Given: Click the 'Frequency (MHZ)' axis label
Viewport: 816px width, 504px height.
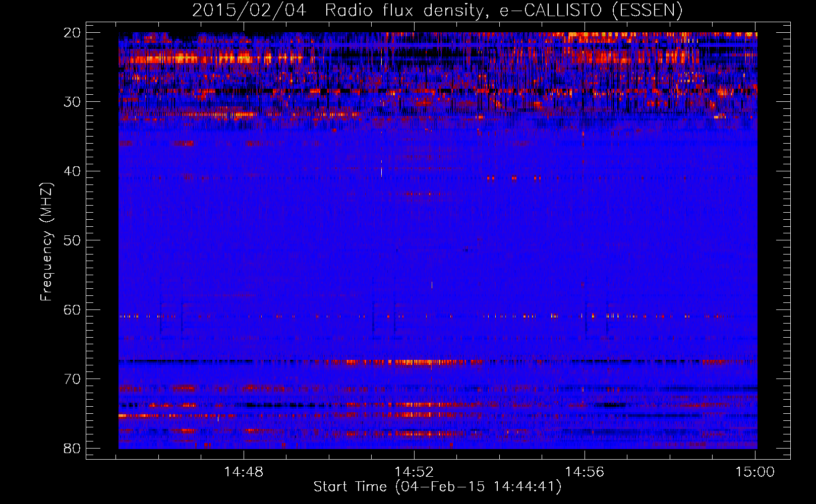Looking at the screenshot, I should pyautogui.click(x=46, y=242).
